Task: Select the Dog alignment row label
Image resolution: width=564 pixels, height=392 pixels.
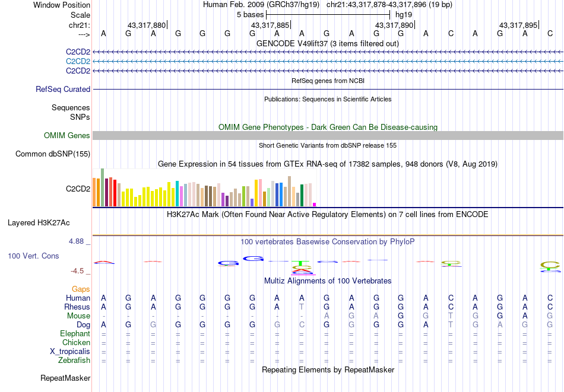Action: 83,325
